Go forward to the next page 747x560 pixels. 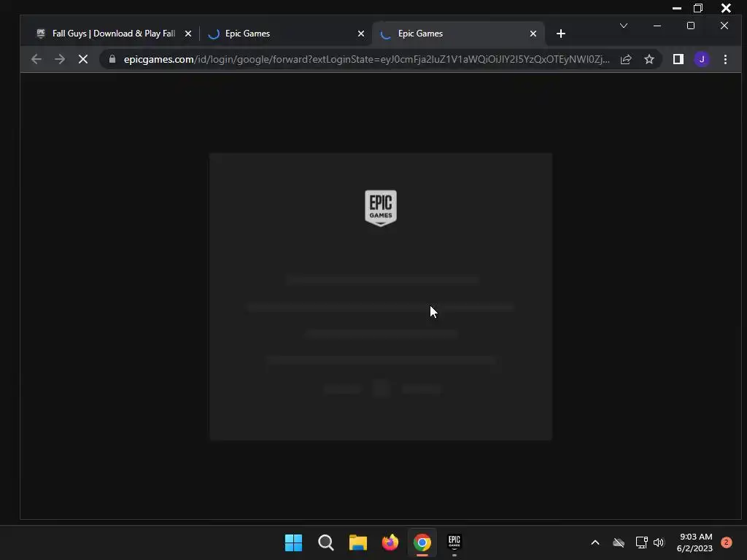[x=60, y=60]
